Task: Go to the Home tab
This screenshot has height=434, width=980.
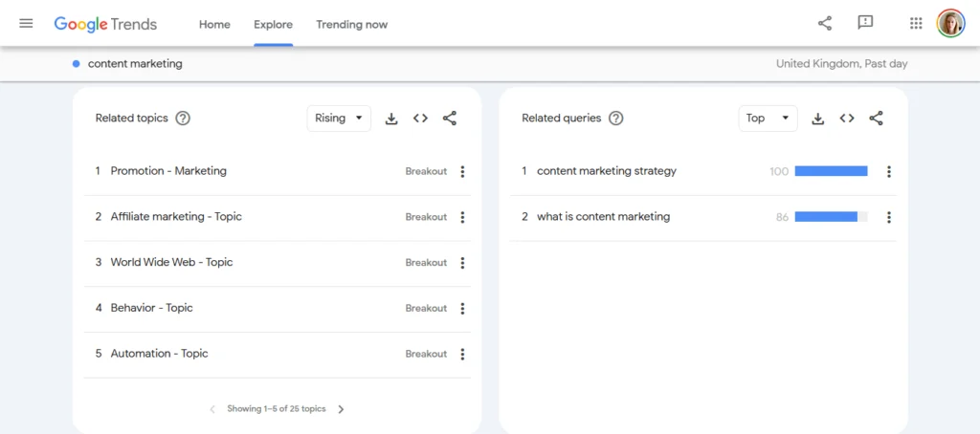Action: [x=214, y=24]
